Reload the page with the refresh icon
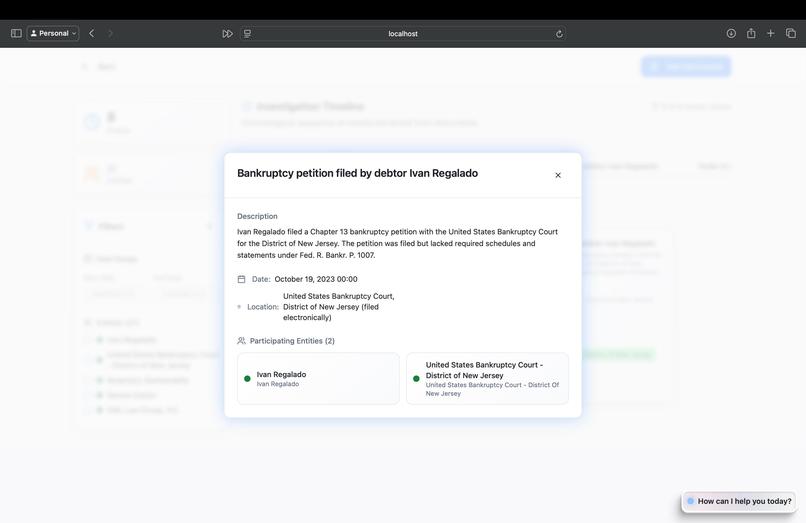Screen dimensions: 806x523 coord(559,34)
